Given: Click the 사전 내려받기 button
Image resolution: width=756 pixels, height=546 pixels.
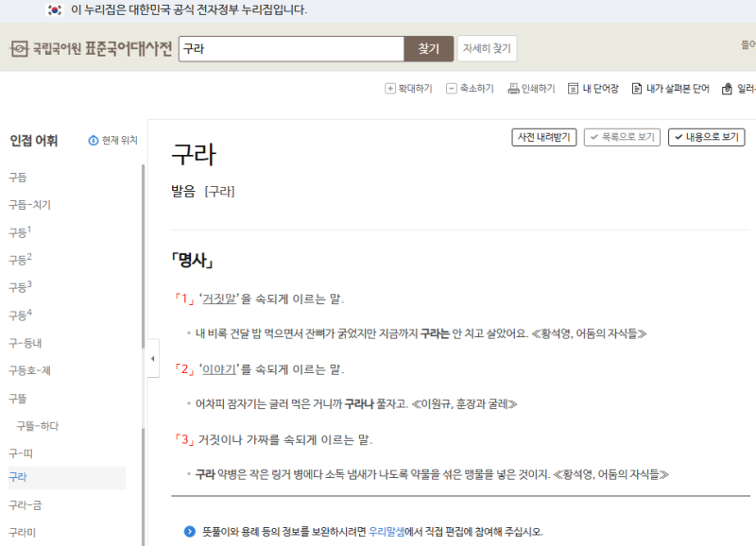Looking at the screenshot, I should [x=544, y=137].
